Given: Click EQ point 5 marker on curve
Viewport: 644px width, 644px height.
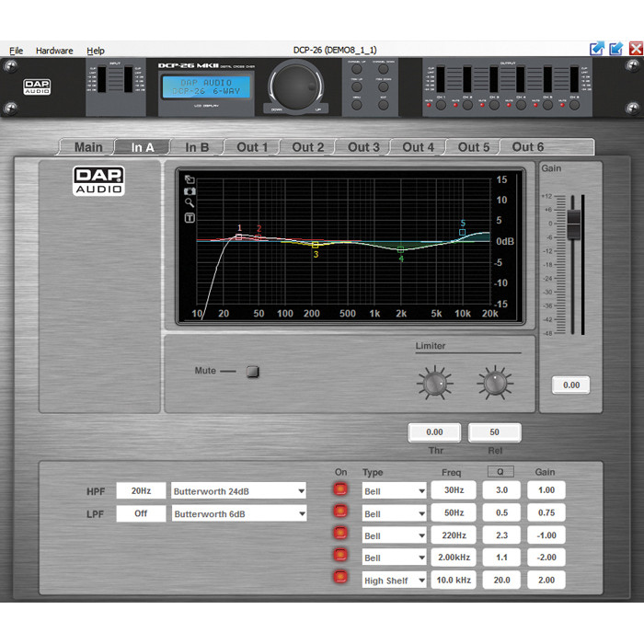Looking at the screenshot, I should 463,233.
